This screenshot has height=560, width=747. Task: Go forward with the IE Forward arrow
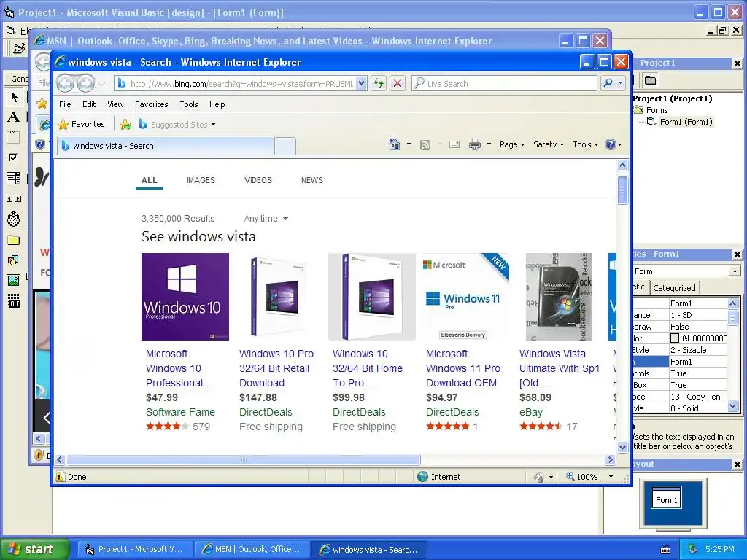point(85,84)
